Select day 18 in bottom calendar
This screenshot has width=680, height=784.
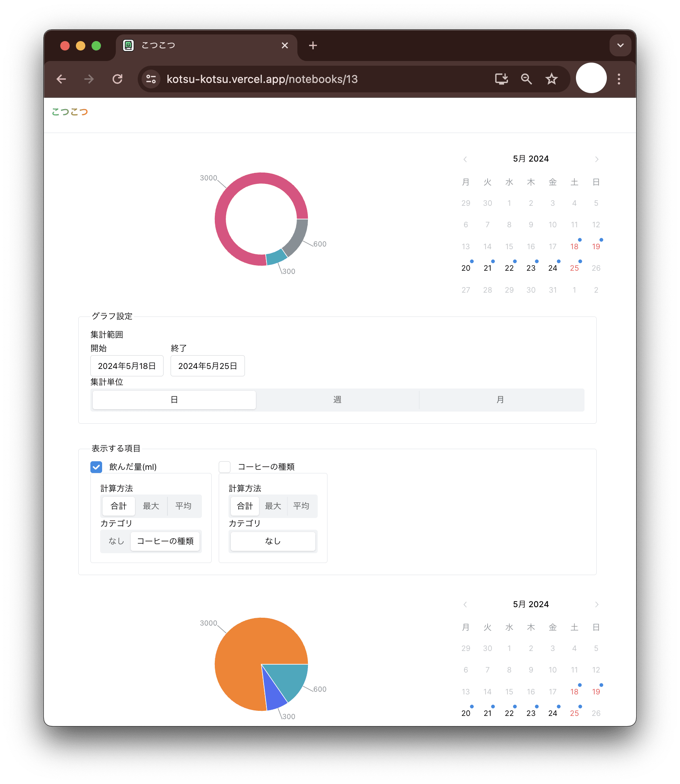click(574, 692)
